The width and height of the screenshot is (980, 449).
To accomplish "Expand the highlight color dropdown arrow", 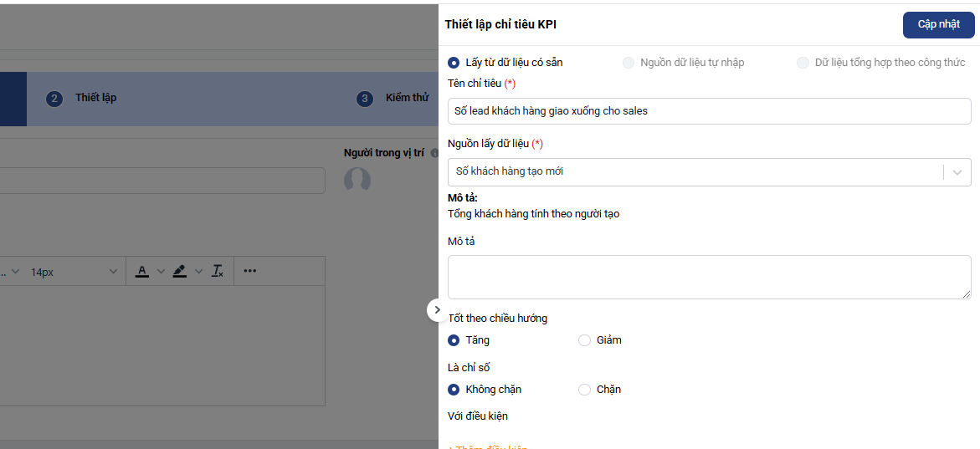I will pos(198,271).
